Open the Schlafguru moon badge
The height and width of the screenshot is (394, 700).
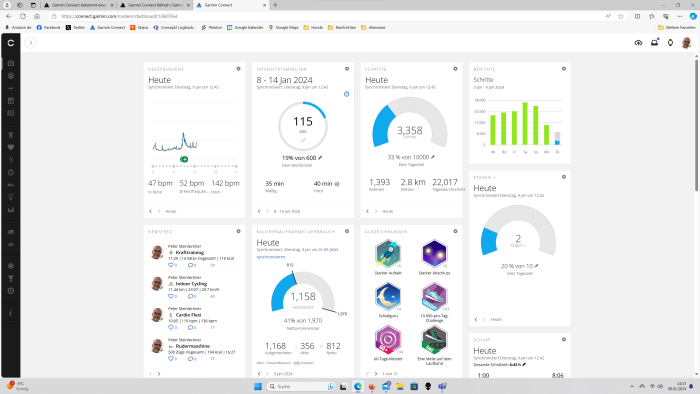pyautogui.click(x=388, y=297)
